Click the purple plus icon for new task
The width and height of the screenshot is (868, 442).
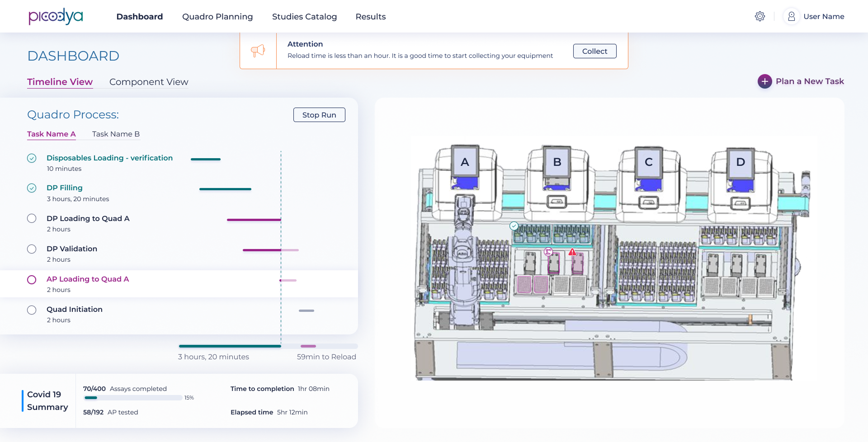pyautogui.click(x=764, y=81)
